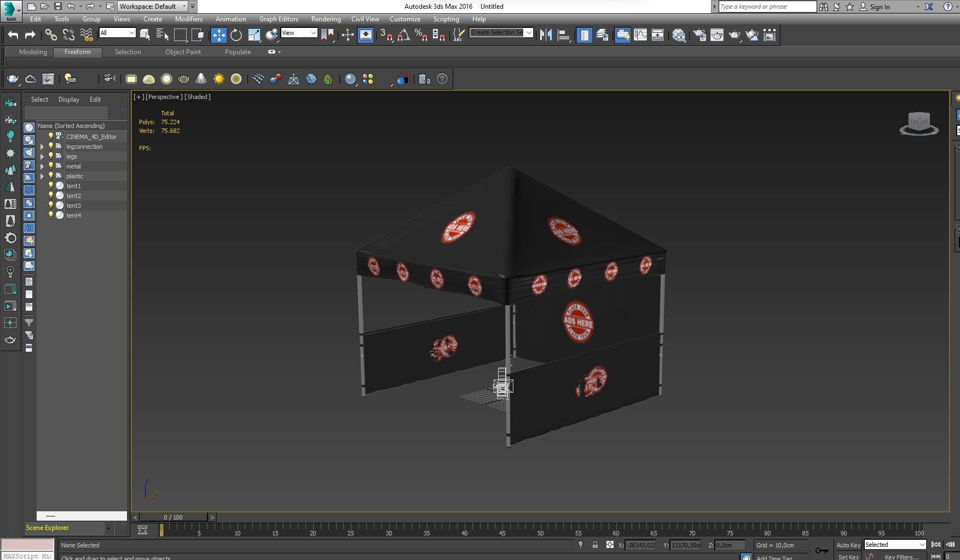This screenshot has height=560, width=960.
Task: Click the timeline at frame 50
Action: pyautogui.click(x=540, y=530)
